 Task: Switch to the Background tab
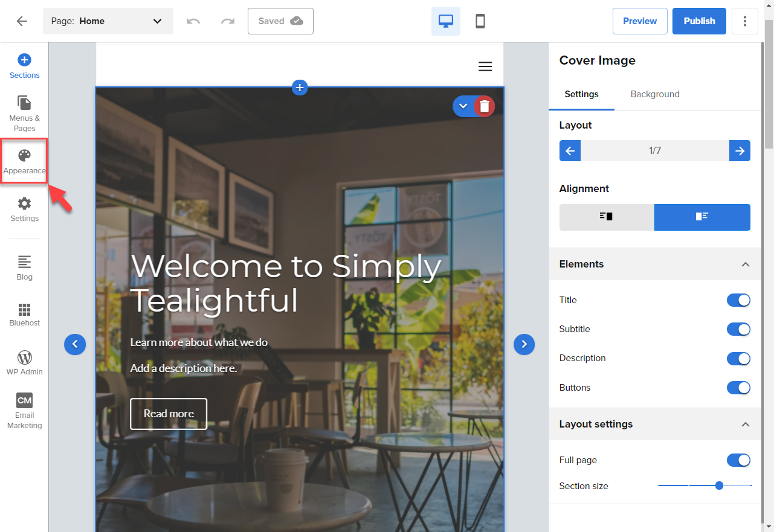pos(655,94)
